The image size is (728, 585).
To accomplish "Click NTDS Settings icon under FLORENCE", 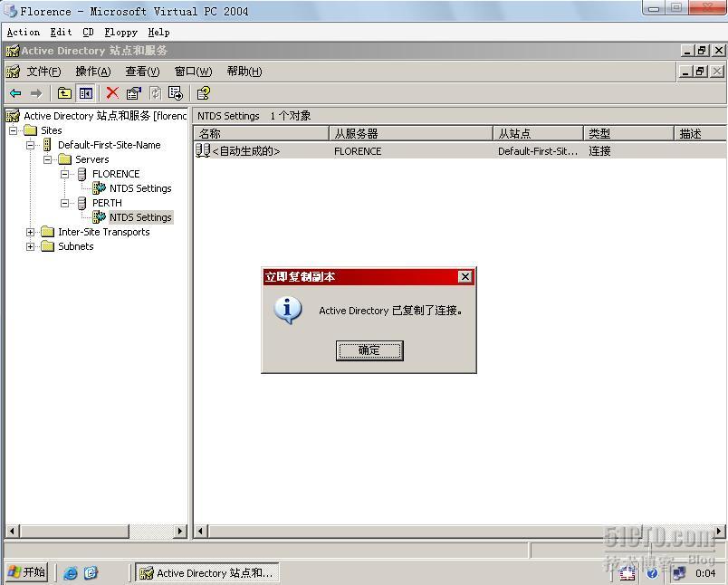I will tap(99, 188).
